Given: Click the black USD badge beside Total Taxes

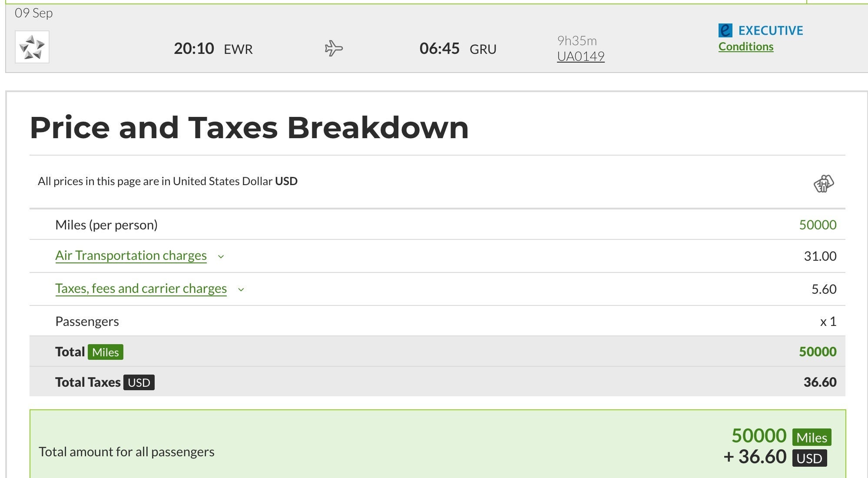Looking at the screenshot, I should [139, 382].
